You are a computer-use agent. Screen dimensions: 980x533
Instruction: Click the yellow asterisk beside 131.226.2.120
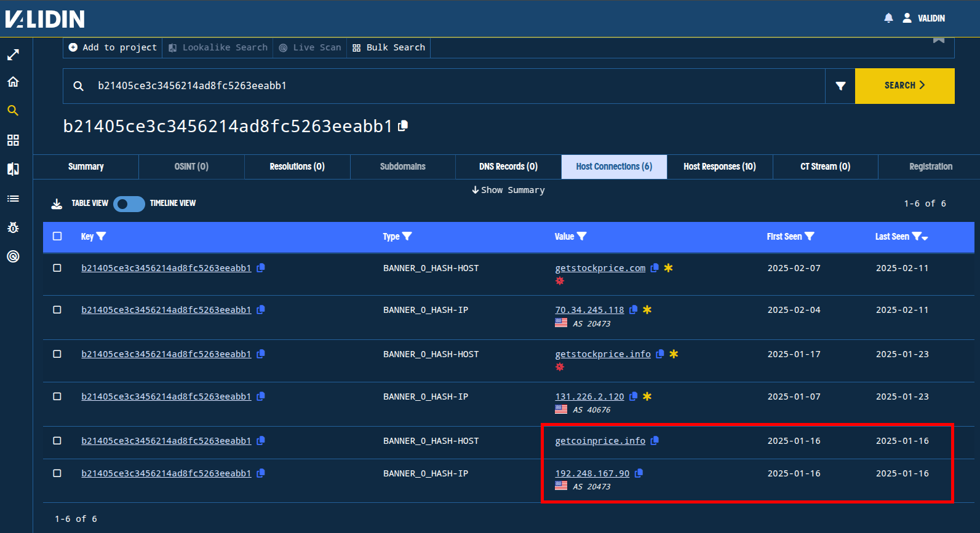click(647, 397)
